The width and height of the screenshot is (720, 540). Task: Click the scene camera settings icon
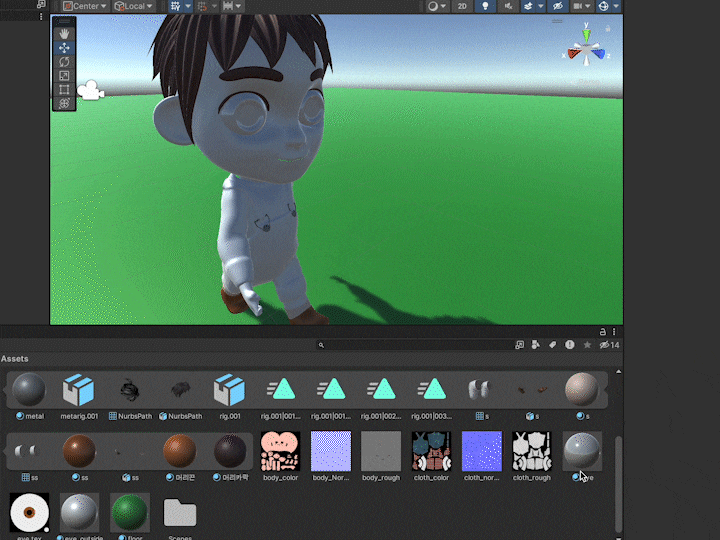pos(578,6)
